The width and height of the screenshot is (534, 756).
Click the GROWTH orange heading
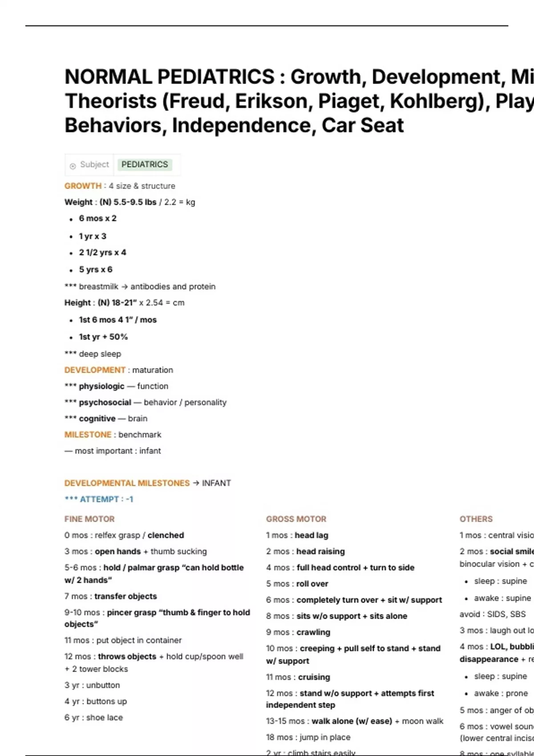(x=83, y=186)
